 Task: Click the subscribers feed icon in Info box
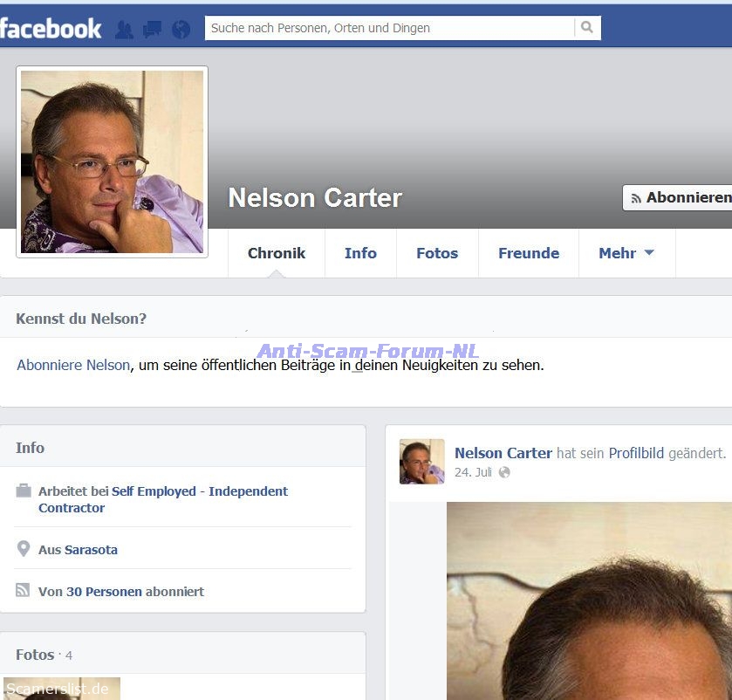(24, 591)
